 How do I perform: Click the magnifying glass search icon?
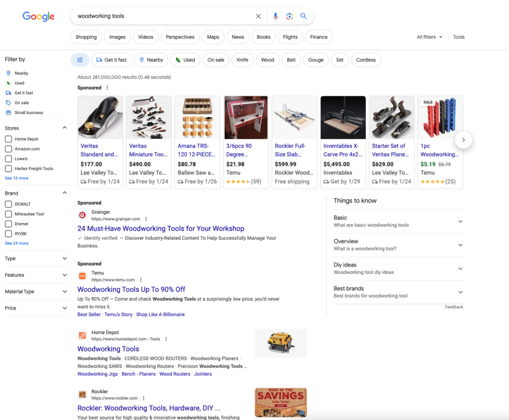pyautogui.click(x=304, y=16)
